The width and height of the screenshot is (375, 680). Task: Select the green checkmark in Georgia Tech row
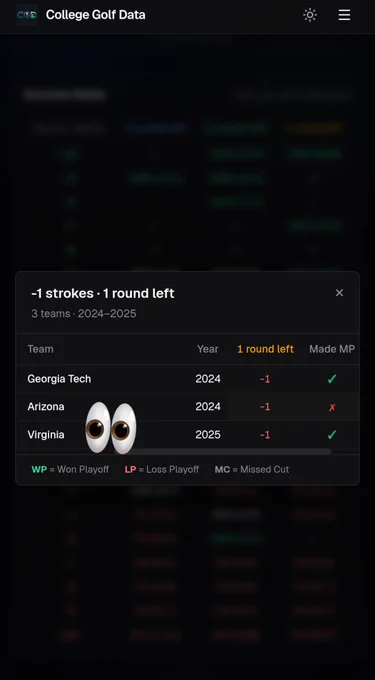click(332, 379)
